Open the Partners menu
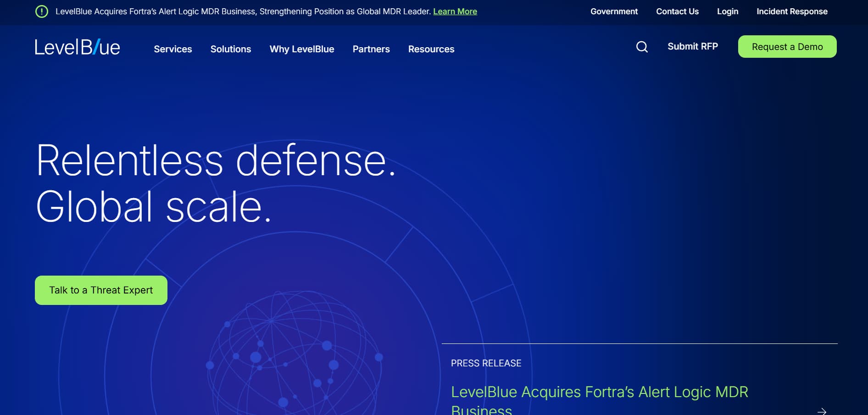868x415 pixels. coord(371,49)
